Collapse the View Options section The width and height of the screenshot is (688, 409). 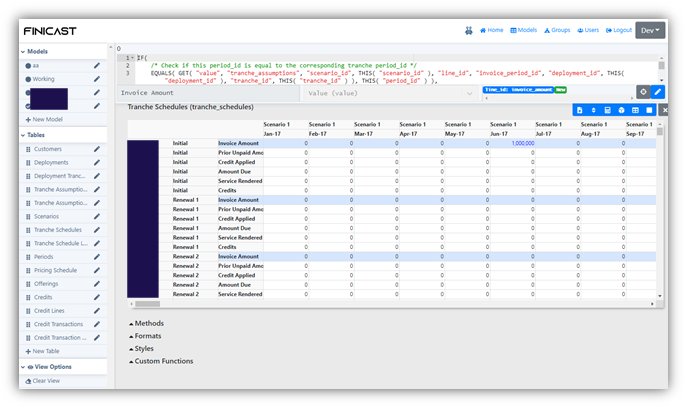pos(23,367)
